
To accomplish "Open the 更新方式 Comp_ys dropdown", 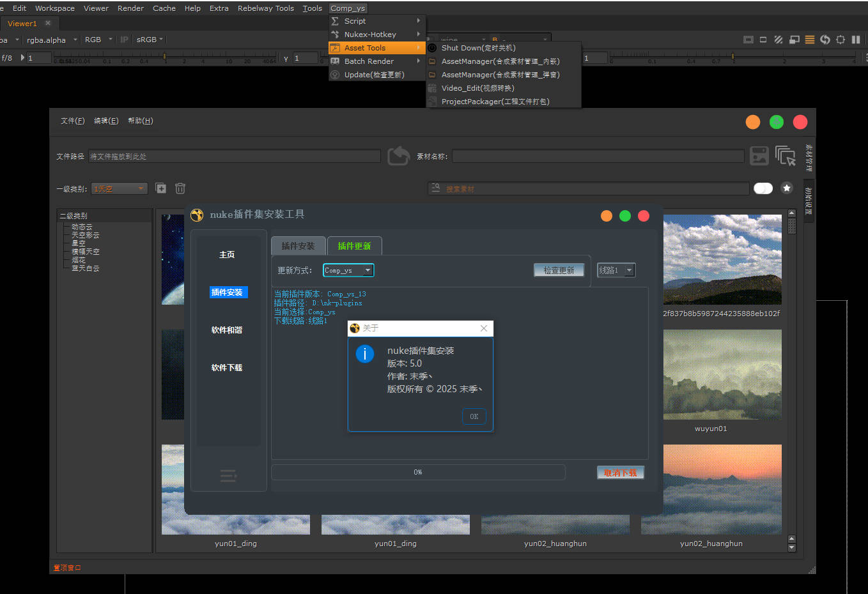I will click(348, 270).
